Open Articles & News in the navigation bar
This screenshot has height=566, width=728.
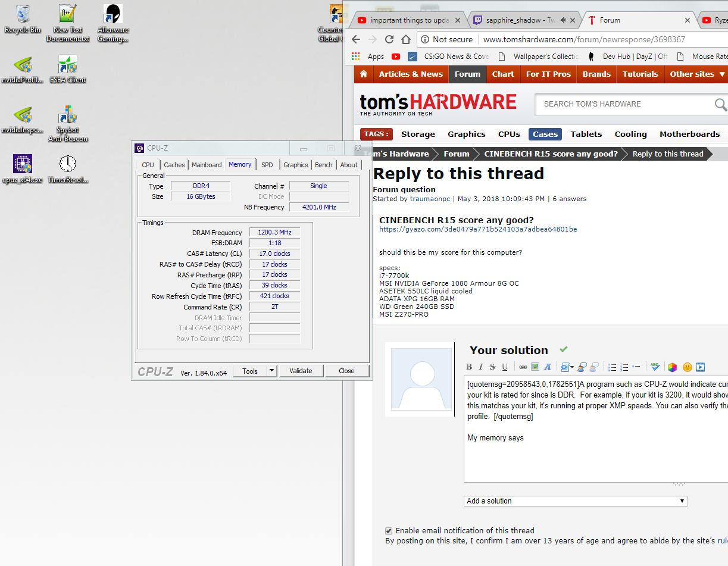click(x=411, y=74)
